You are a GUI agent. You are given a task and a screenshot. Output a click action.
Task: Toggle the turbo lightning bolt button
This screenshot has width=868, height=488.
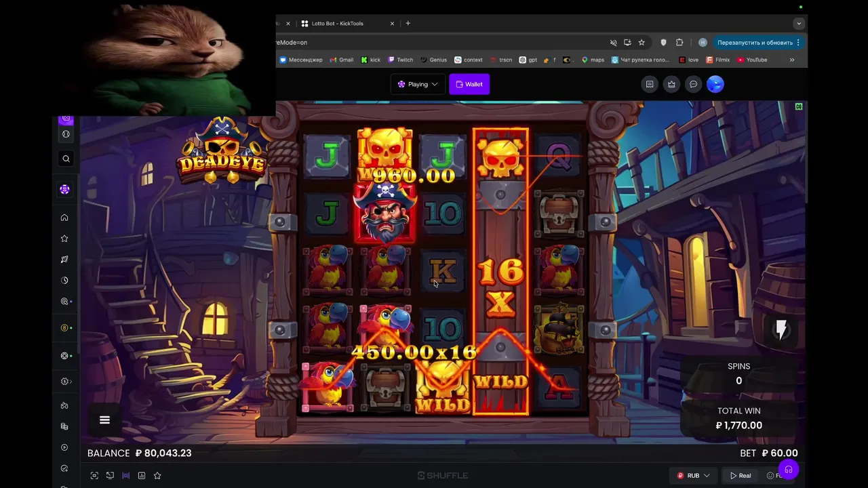781,330
